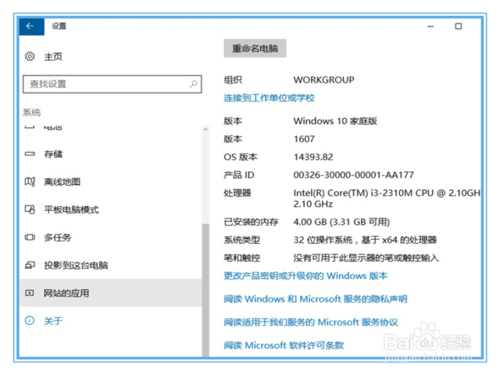Select the 网站的应用 icon
The width and height of the screenshot is (500, 375).
30,293
